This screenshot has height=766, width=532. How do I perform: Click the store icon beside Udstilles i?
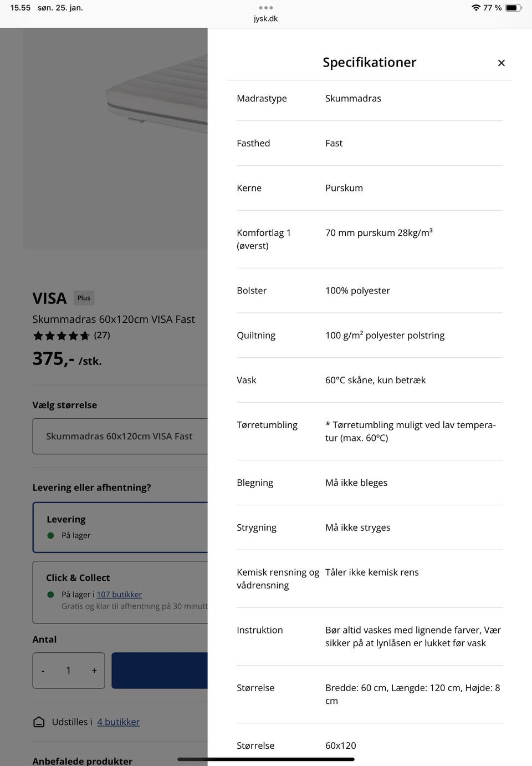pyautogui.click(x=39, y=722)
